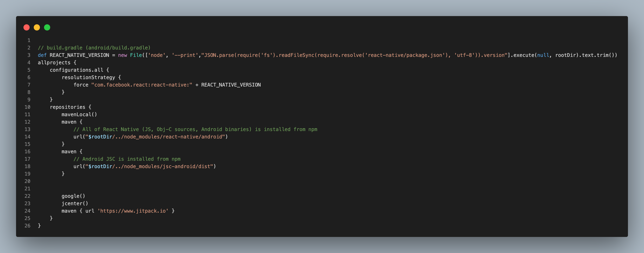
Task: Click the com.facebook.react:react-native string
Action: (142, 85)
